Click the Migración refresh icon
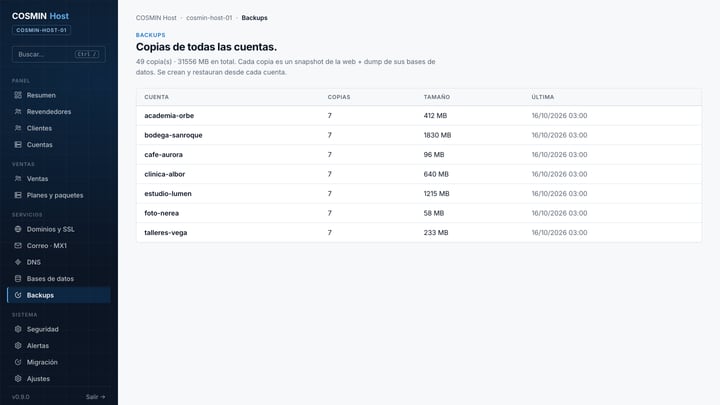 [18, 362]
